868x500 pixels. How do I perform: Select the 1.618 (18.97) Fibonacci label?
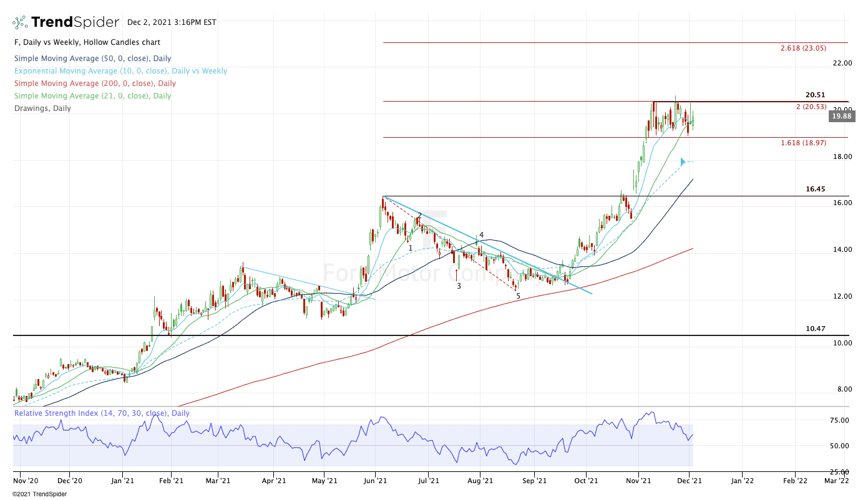803,143
